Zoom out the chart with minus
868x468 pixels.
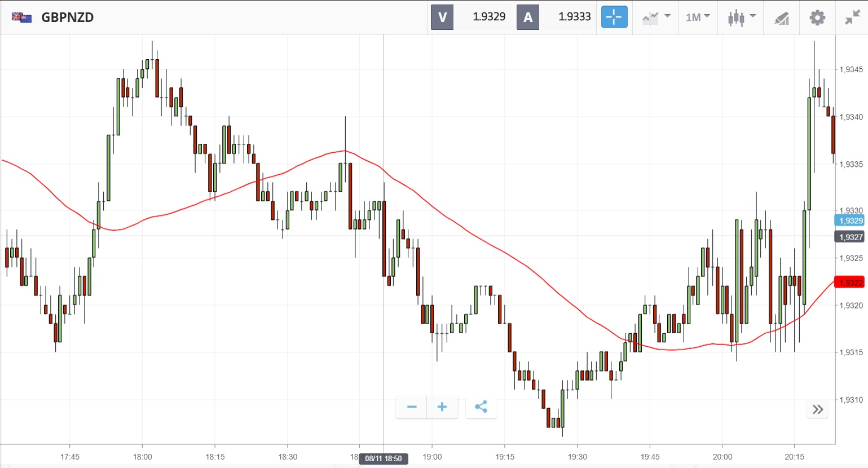point(412,407)
